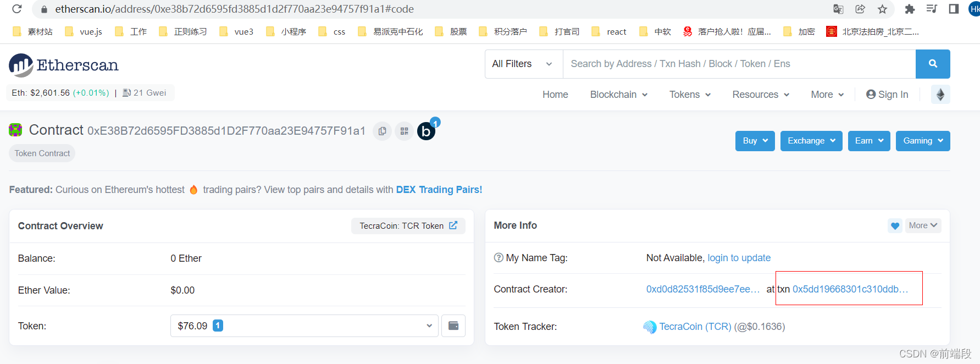Open the 股票 bookmark folder
The width and height of the screenshot is (980, 364).
[451, 31]
